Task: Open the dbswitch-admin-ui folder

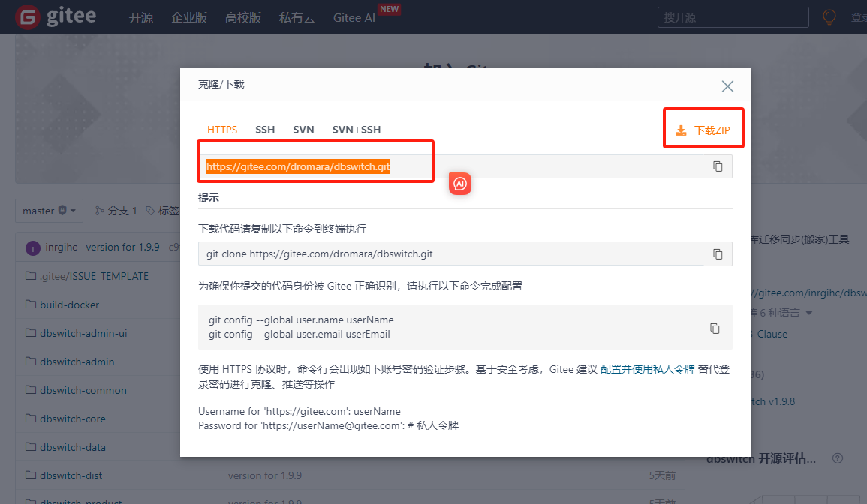Action: pyautogui.click(x=83, y=333)
